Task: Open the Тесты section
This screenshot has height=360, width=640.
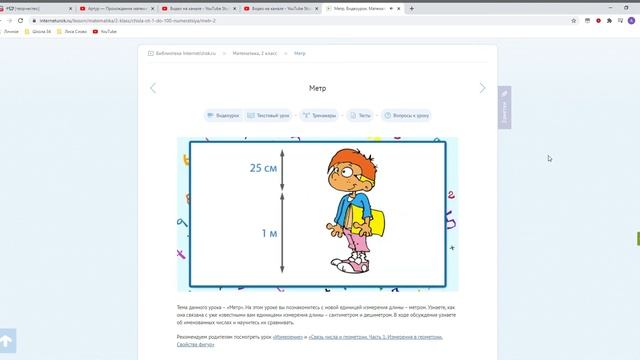Action: coord(360,116)
